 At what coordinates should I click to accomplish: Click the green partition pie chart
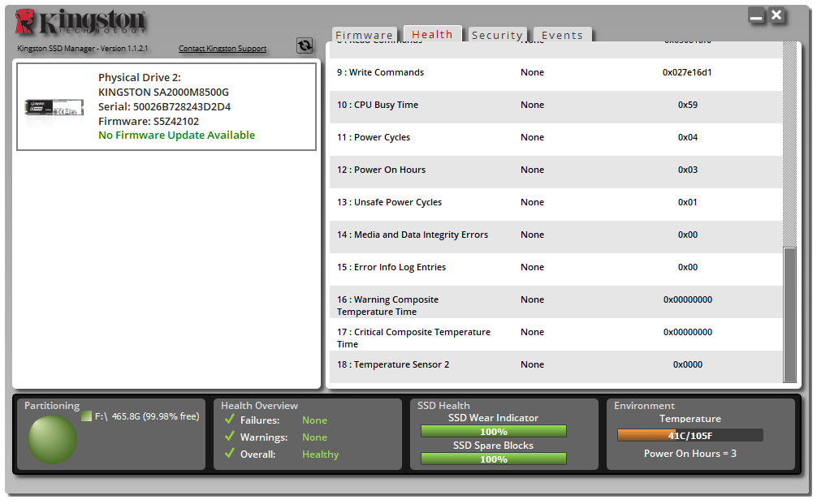[52, 439]
